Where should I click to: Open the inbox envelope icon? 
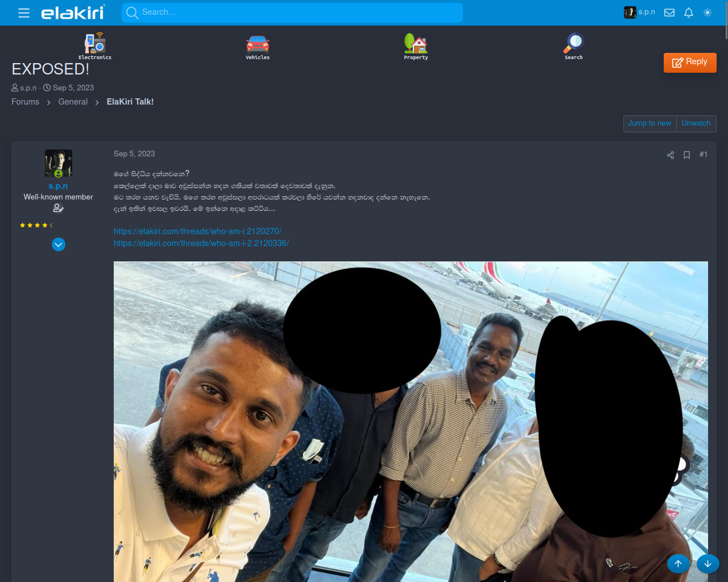[669, 13]
